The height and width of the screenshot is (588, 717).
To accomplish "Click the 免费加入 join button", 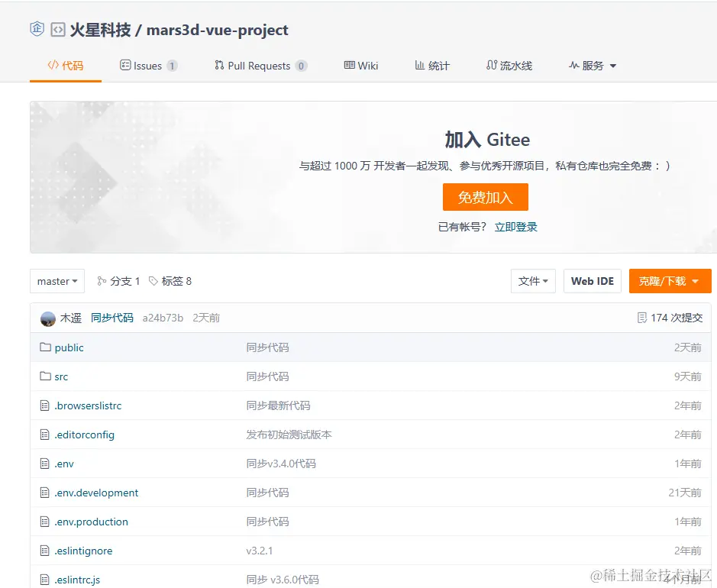I will pyautogui.click(x=485, y=197).
